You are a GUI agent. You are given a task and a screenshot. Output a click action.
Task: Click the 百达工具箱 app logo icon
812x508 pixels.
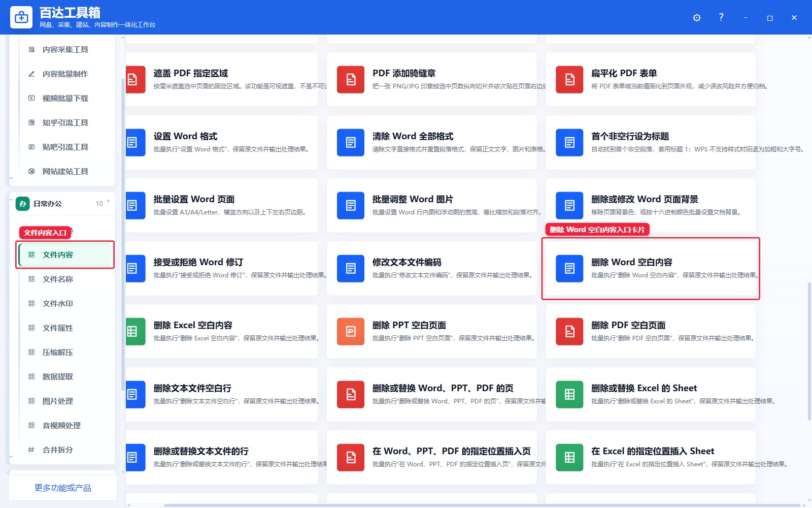pos(21,18)
